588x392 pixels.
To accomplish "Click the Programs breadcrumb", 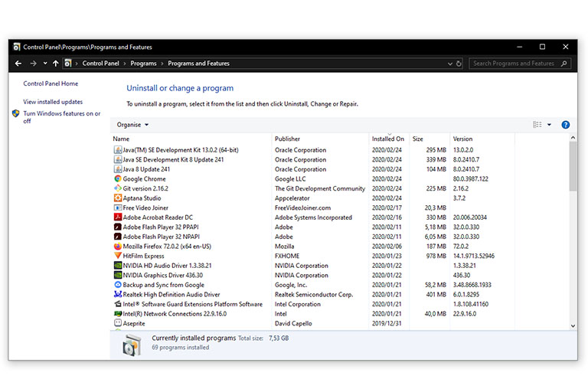I will (143, 64).
